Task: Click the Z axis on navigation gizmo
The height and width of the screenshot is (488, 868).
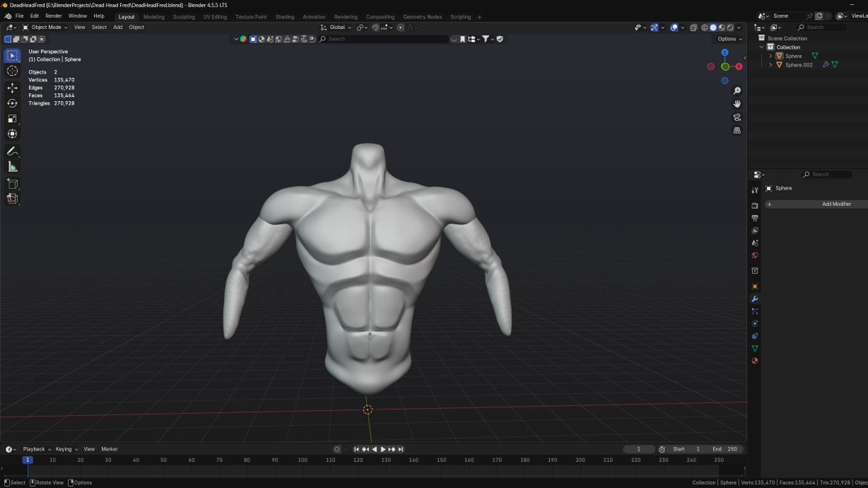Action: (x=725, y=53)
